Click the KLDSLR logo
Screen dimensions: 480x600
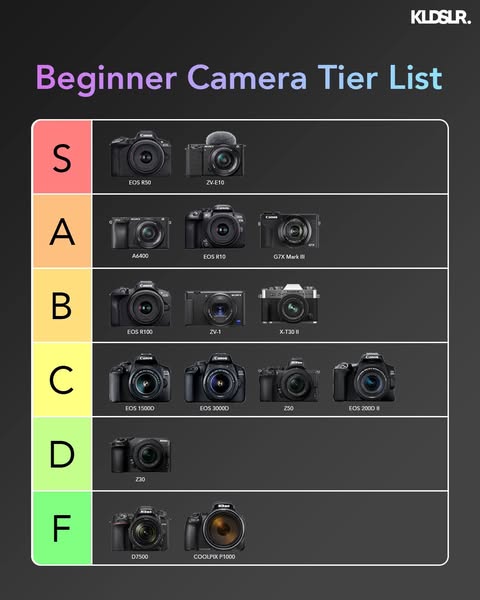[441, 17]
